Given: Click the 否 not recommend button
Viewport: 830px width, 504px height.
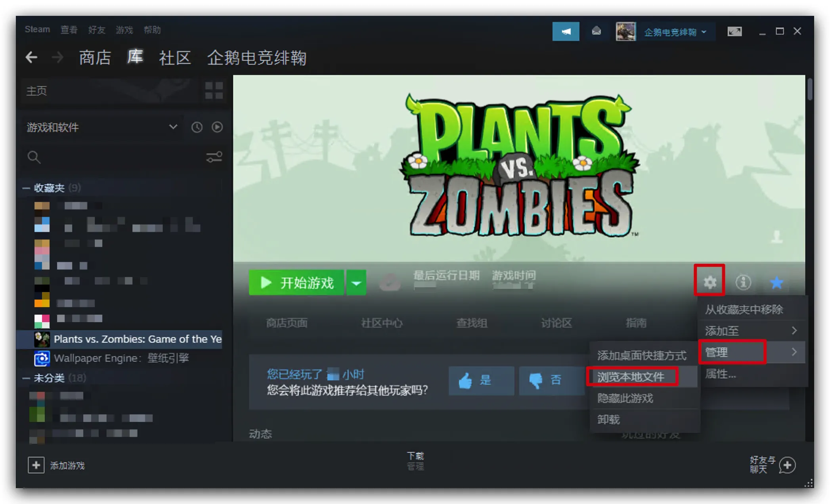Looking at the screenshot, I should pos(552,381).
